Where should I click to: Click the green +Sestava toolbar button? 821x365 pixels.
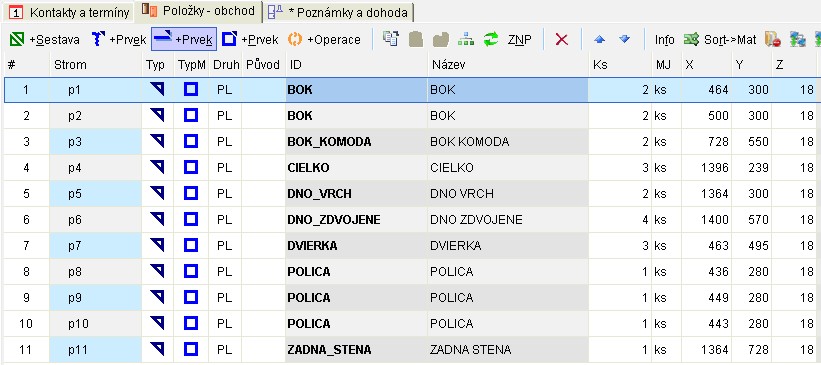point(45,39)
